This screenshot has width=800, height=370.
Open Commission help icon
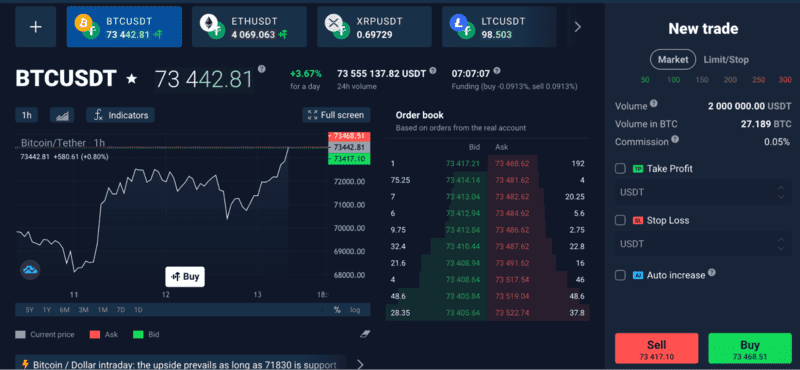click(675, 139)
